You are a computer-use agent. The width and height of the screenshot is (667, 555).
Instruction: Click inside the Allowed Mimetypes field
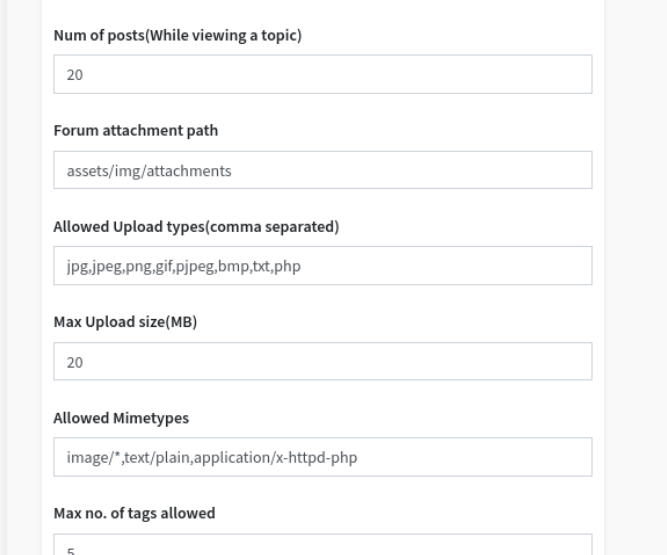[322, 457]
